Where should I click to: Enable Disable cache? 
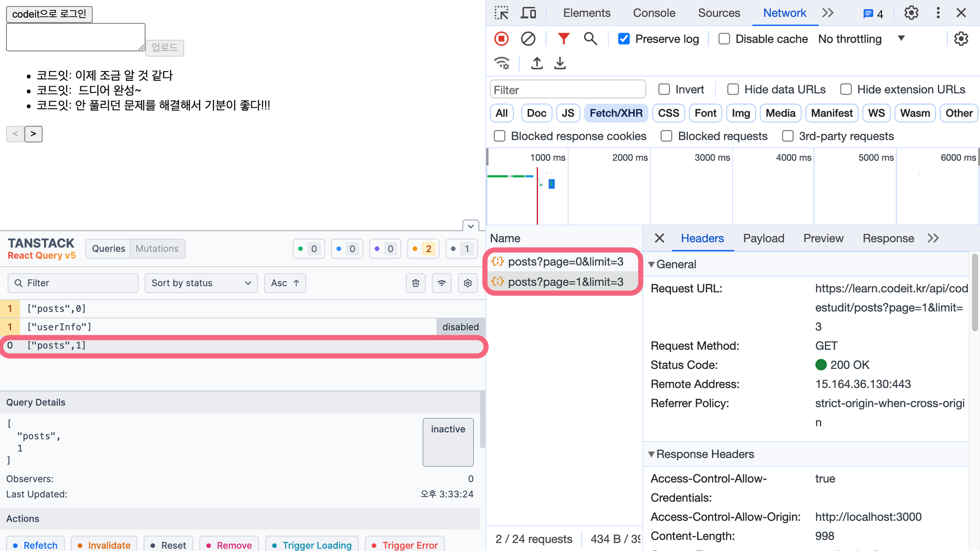[x=724, y=39]
